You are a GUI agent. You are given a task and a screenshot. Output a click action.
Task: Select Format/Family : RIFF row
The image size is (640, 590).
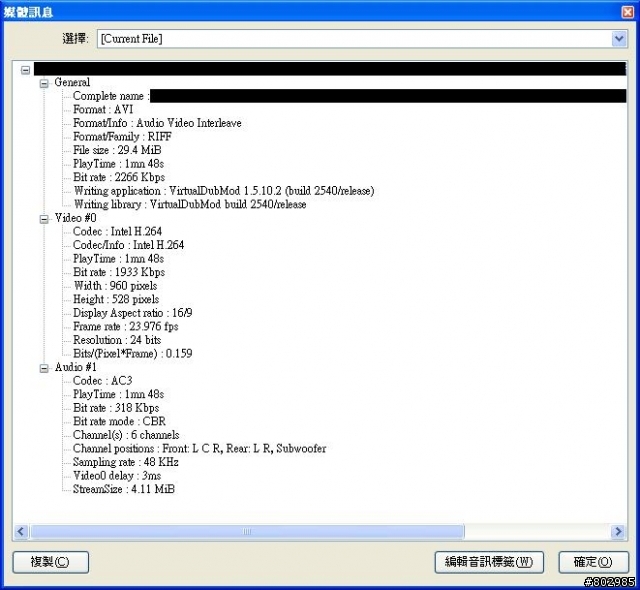pos(122,136)
